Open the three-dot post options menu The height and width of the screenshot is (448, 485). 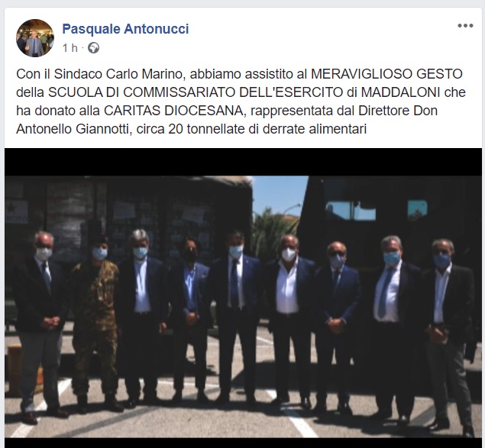(x=465, y=26)
